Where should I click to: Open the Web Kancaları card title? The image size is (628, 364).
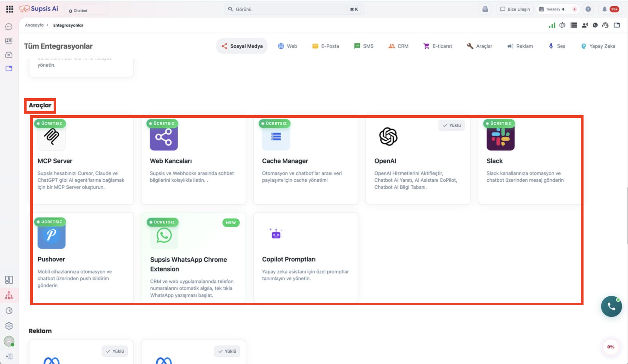171,161
